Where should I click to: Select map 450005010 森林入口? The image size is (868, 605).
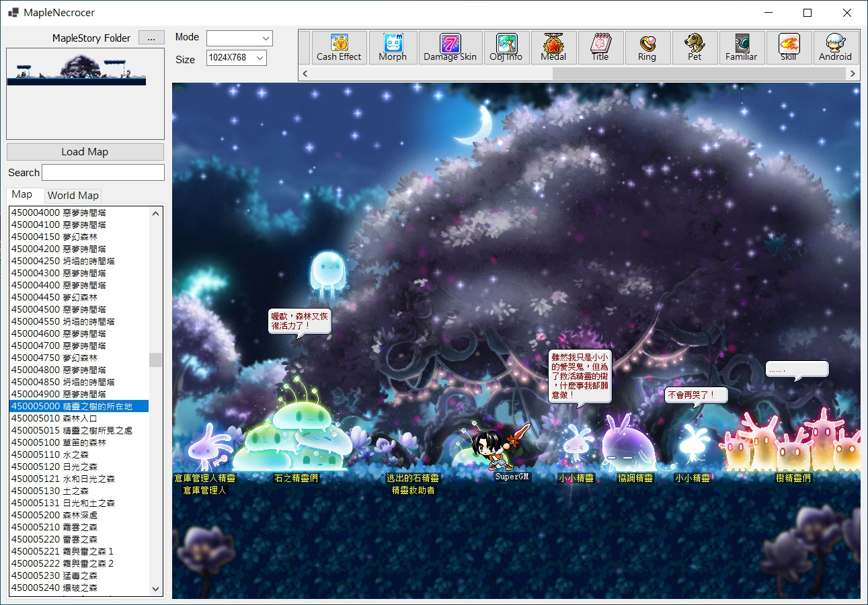pyautogui.click(x=79, y=418)
